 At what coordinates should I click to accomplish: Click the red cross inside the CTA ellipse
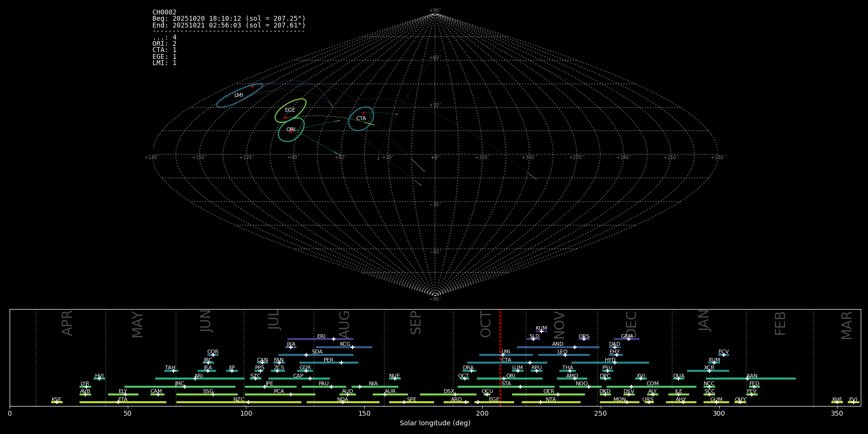(363, 113)
